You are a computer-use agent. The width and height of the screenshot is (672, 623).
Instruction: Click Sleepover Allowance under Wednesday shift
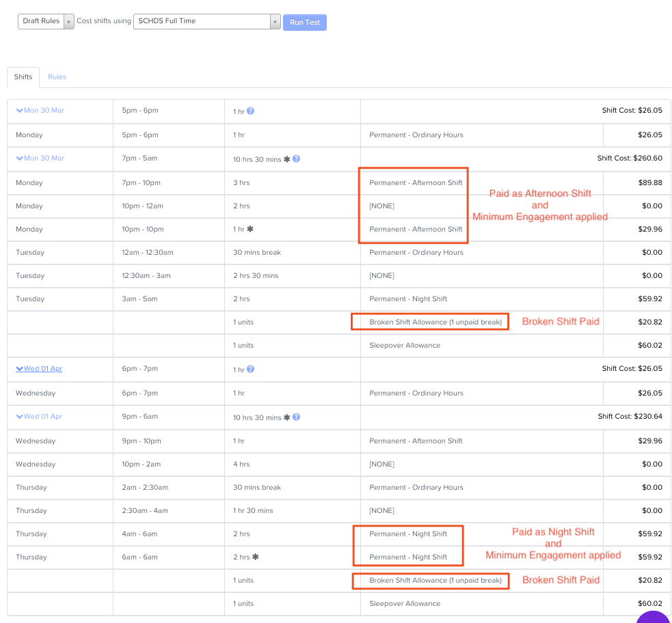(405, 604)
